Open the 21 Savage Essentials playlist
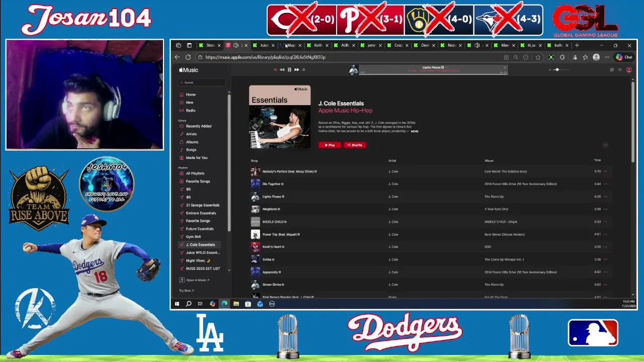Screen dimensions: 644x362 (x=203, y=205)
